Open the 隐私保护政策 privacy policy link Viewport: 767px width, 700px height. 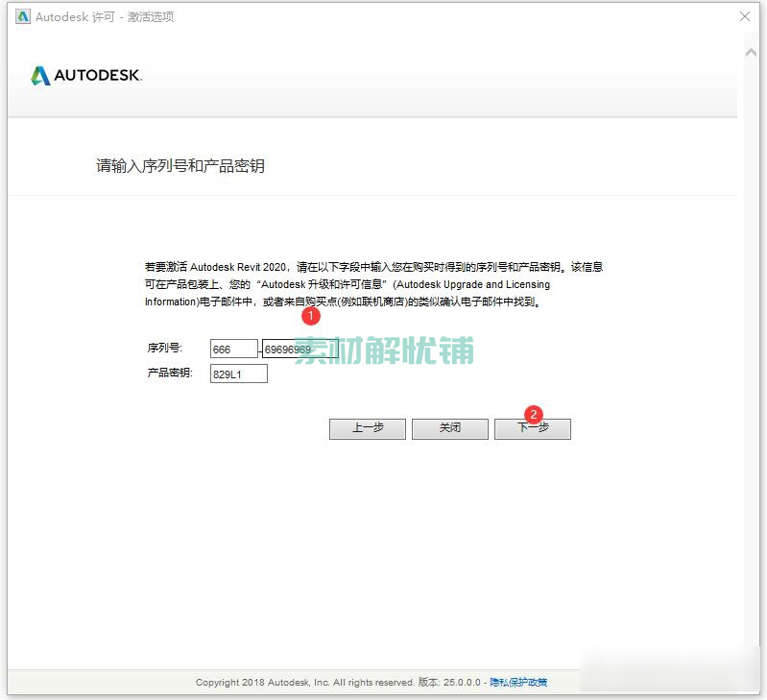(x=518, y=682)
